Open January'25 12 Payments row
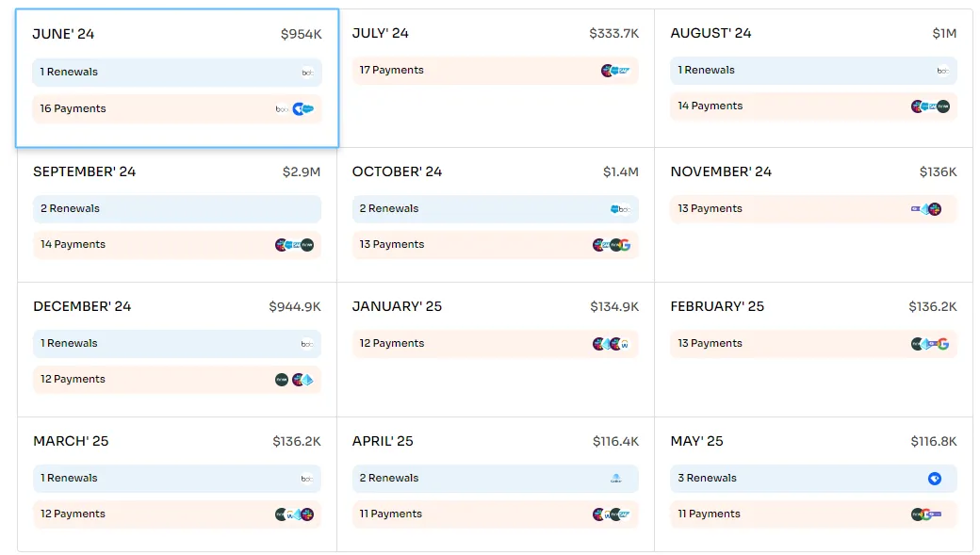Screen dimensions: 980x555 click(495, 344)
